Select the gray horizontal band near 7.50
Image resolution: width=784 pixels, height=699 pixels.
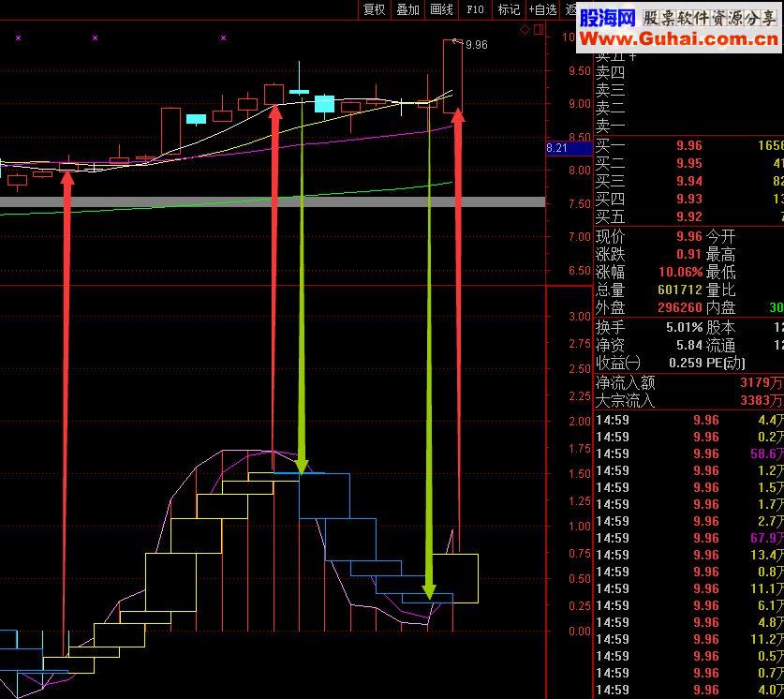pos(273,202)
